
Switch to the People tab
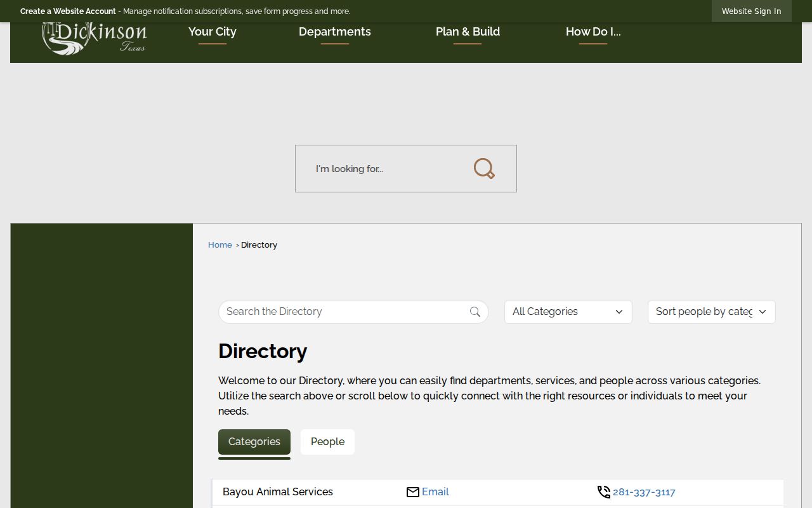point(327,442)
